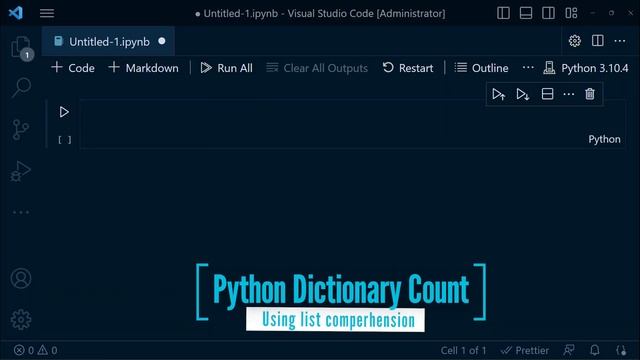Open the Explorer view in activity bar
This screenshot has width=640, height=360.
(x=21, y=47)
